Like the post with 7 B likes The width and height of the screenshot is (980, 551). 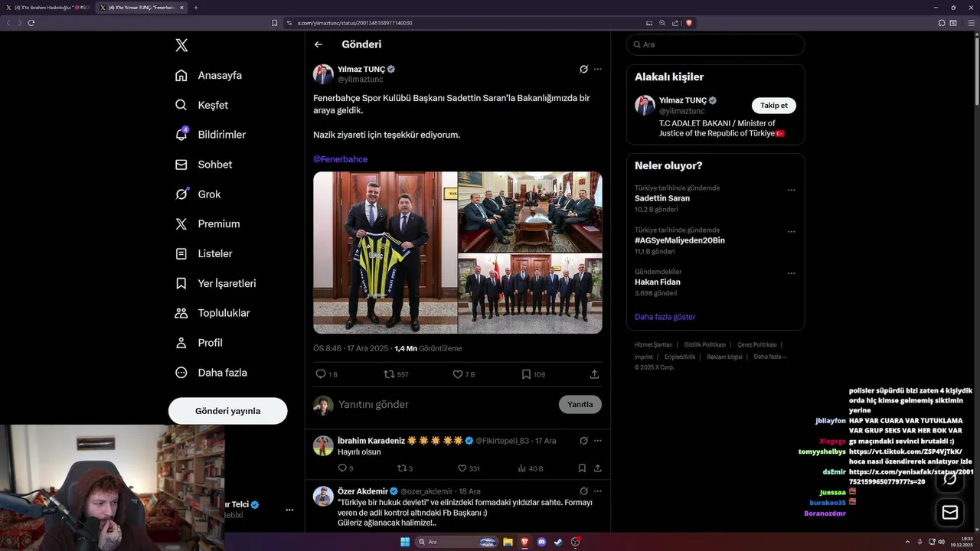[x=458, y=374]
